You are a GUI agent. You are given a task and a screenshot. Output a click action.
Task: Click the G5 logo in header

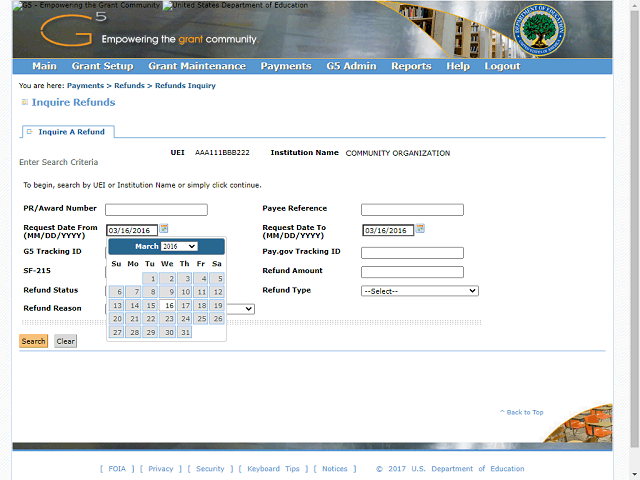coord(74,29)
